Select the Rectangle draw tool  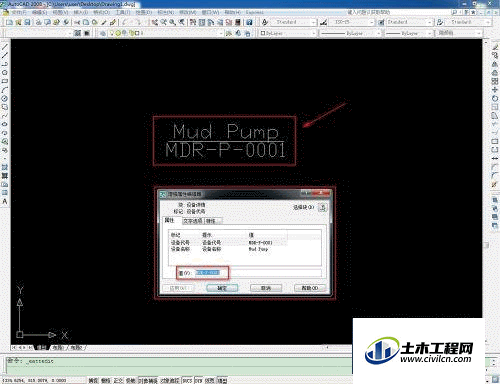point(5,81)
